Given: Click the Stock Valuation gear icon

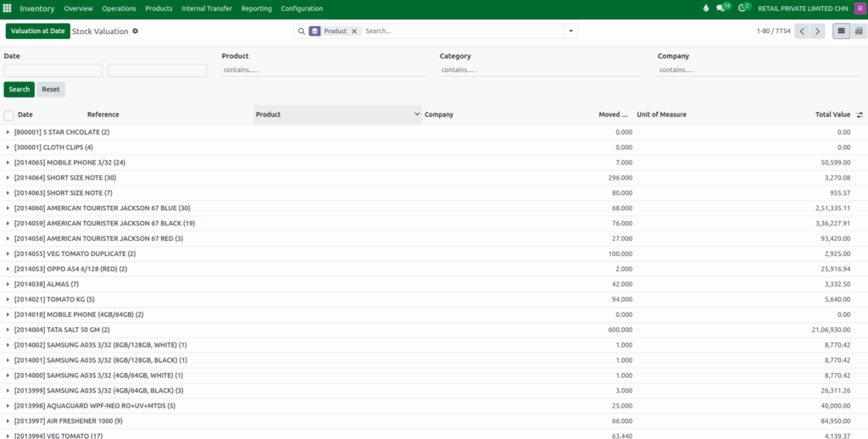Looking at the screenshot, I should (135, 31).
